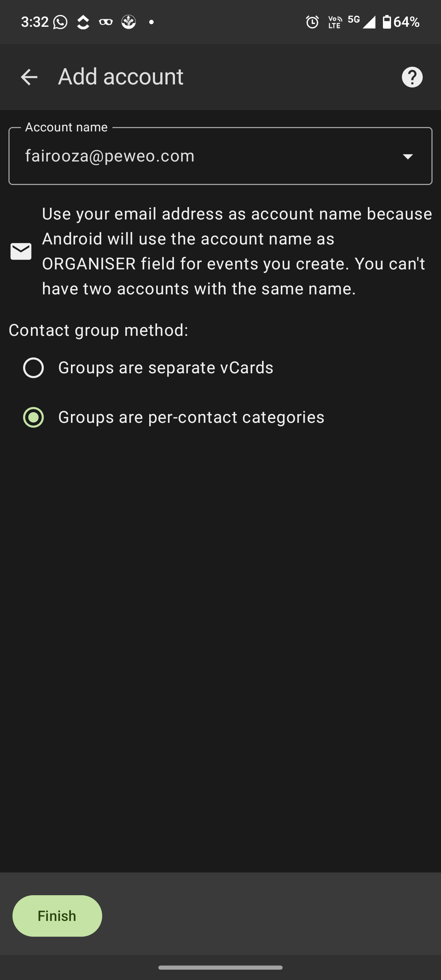Click the dot notification indicator
The width and height of the screenshot is (441, 980).
pyautogui.click(x=151, y=22)
